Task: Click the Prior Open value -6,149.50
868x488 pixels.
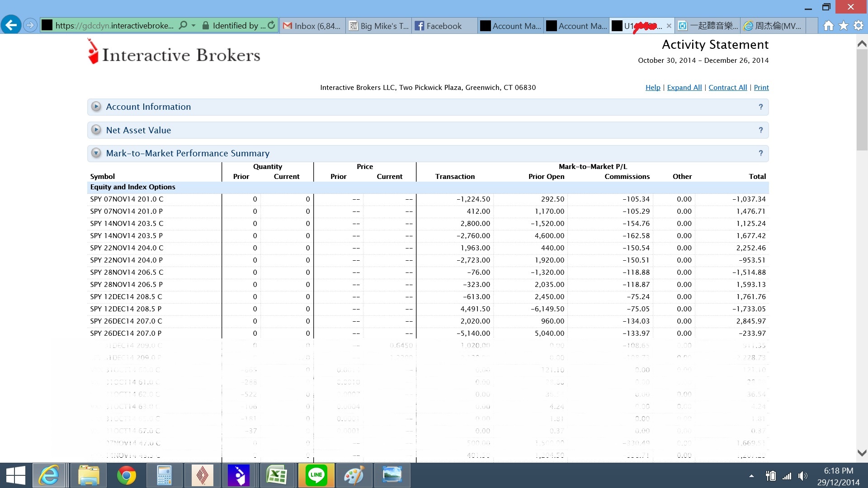Action: click(547, 309)
